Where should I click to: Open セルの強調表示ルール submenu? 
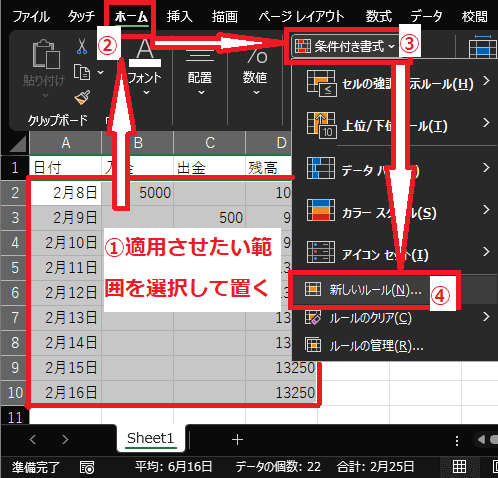(x=395, y=83)
